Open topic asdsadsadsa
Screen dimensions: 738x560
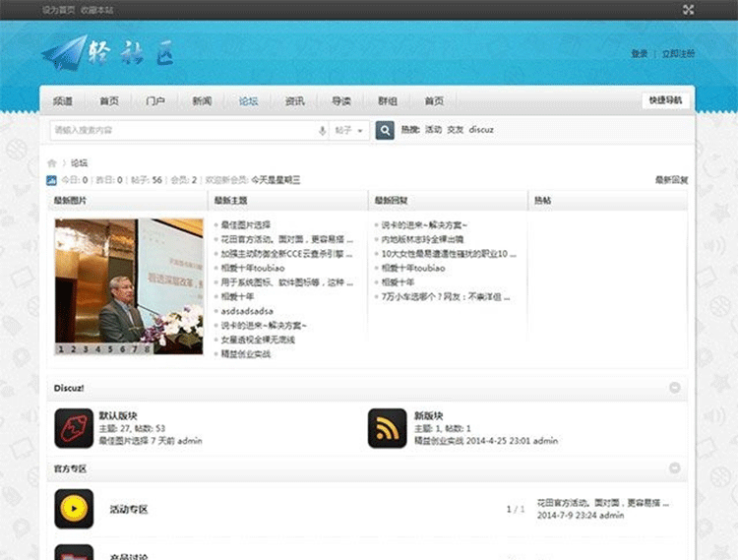tap(247, 311)
